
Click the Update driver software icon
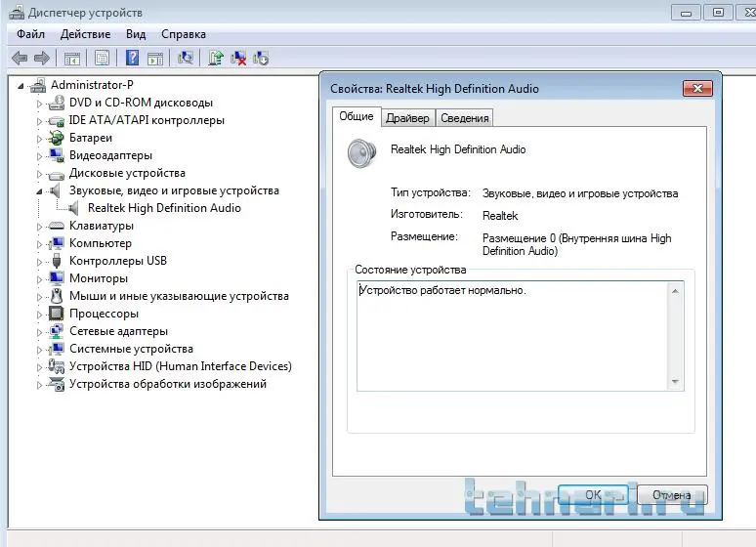tap(216, 59)
